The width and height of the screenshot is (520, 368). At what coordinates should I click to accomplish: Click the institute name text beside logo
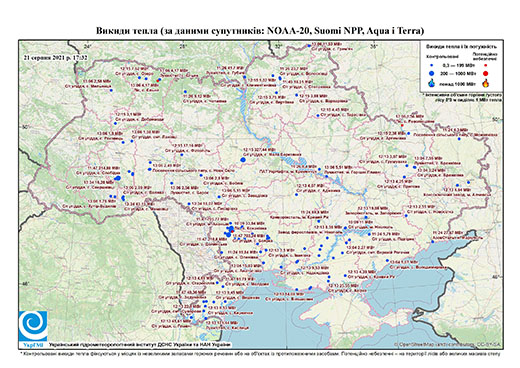click(x=140, y=344)
